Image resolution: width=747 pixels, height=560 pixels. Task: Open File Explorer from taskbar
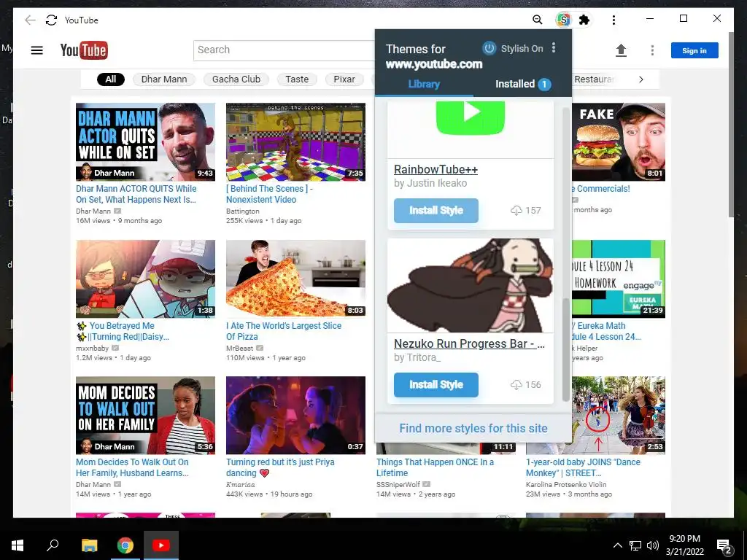coord(89,545)
